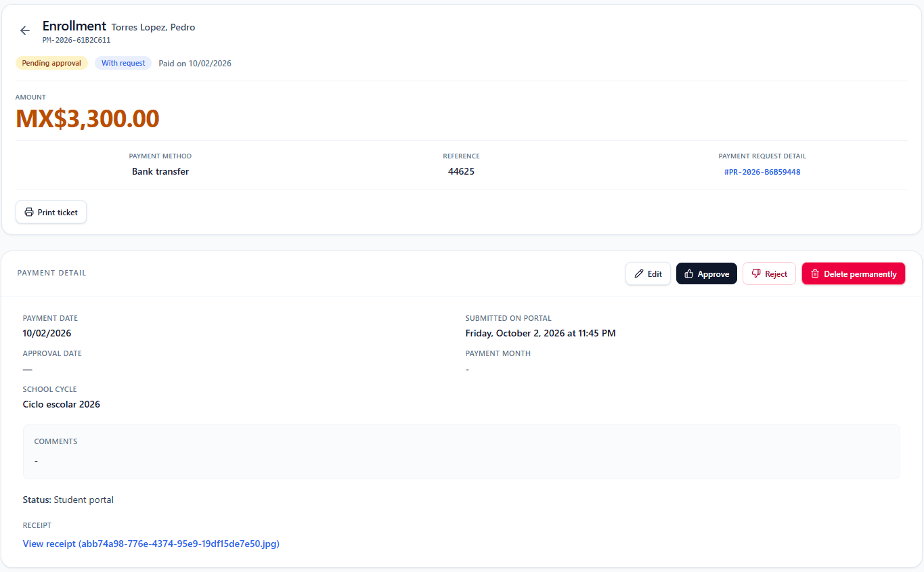The width and height of the screenshot is (924, 572).
Task: Select the APPROVAL DATE label
Action: [52, 353]
